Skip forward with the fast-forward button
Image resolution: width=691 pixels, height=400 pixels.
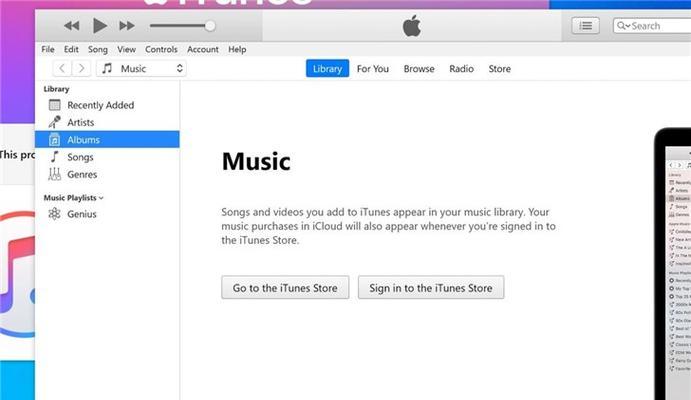[127, 26]
